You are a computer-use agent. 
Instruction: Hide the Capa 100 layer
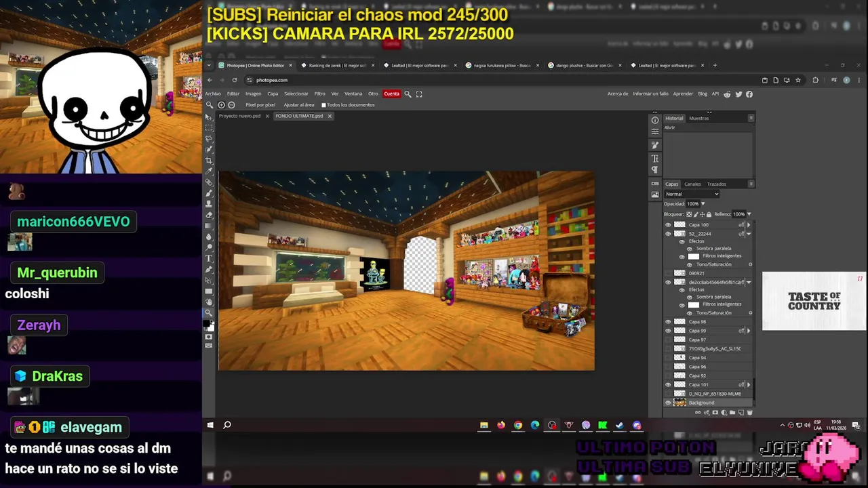click(668, 224)
